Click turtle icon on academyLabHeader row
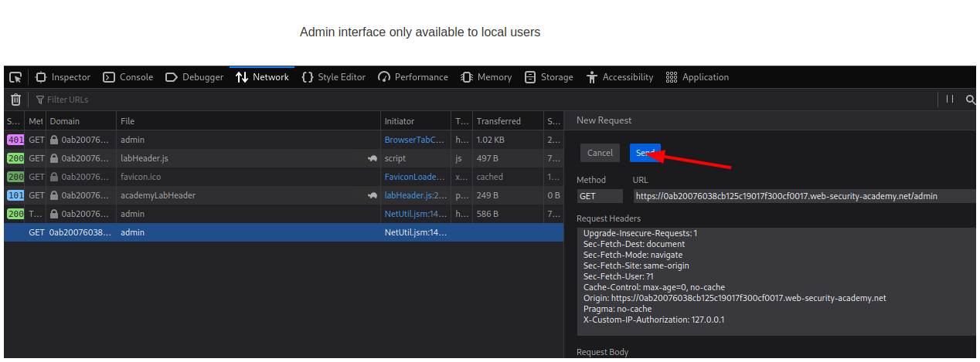This screenshot has height=362, width=980. (373, 195)
